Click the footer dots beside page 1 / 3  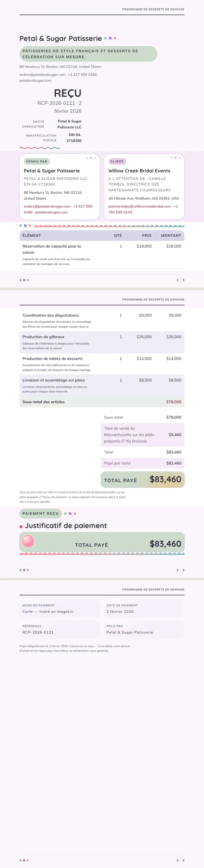pyautogui.click(x=24, y=280)
